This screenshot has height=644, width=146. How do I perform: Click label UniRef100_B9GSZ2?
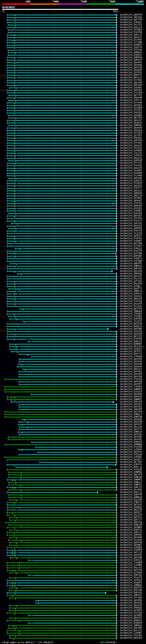click(131, 341)
